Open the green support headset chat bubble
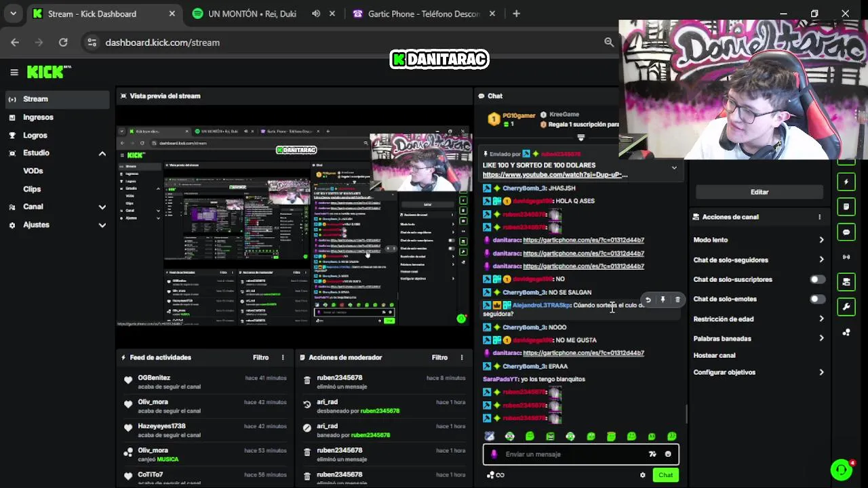The image size is (868, 488). tap(842, 470)
